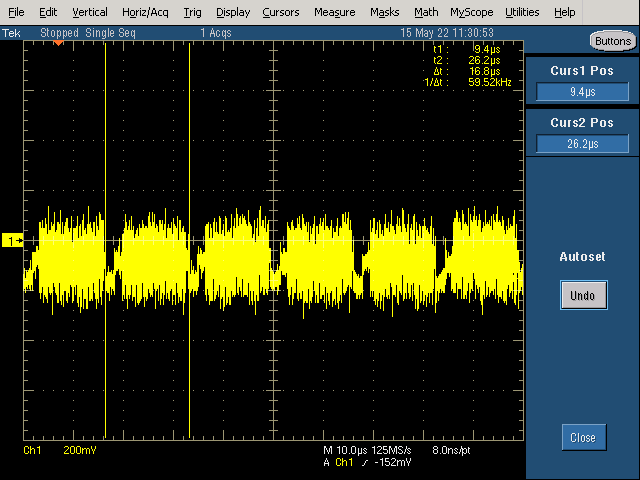The image size is (640, 480).
Task: Open the Utilities menu
Action: [x=522, y=12]
